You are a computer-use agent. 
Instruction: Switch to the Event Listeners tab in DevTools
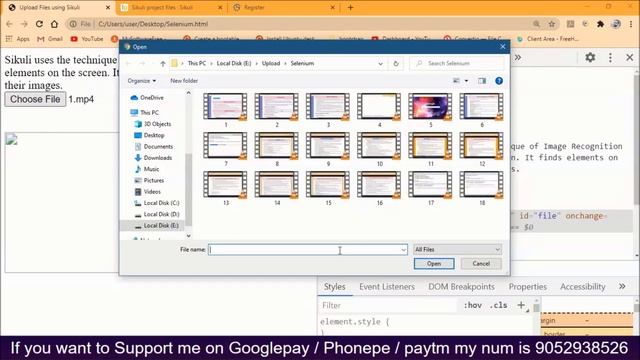pyautogui.click(x=387, y=287)
